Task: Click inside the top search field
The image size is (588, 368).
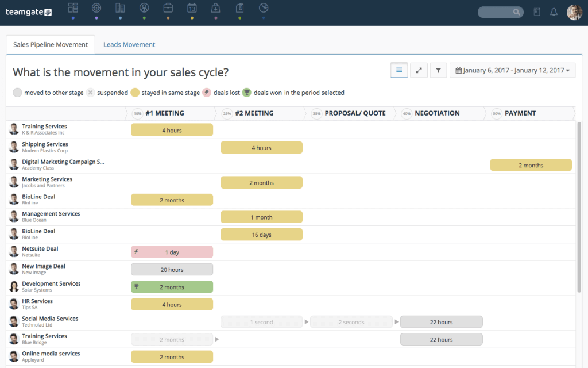Action: point(498,11)
